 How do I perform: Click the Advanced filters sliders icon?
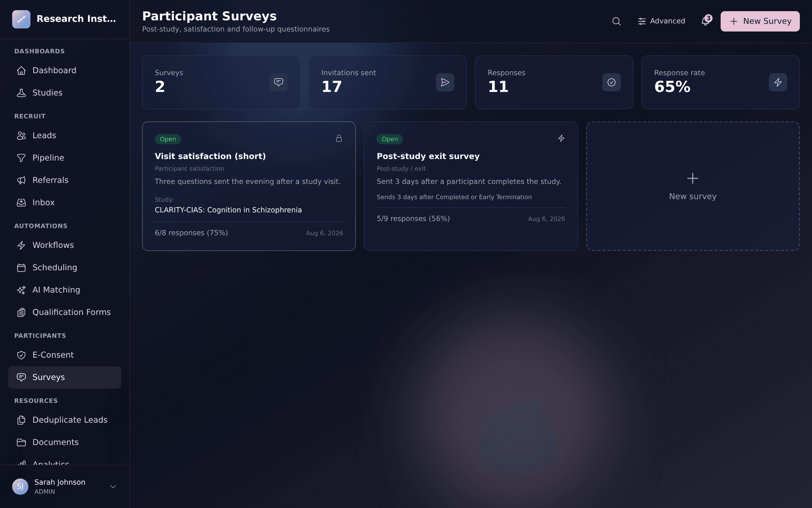(x=642, y=21)
